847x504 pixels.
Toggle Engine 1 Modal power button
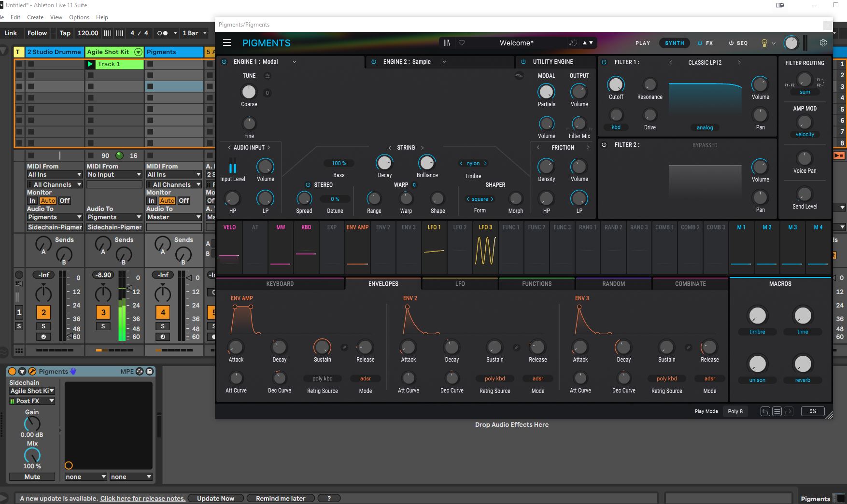[224, 62]
